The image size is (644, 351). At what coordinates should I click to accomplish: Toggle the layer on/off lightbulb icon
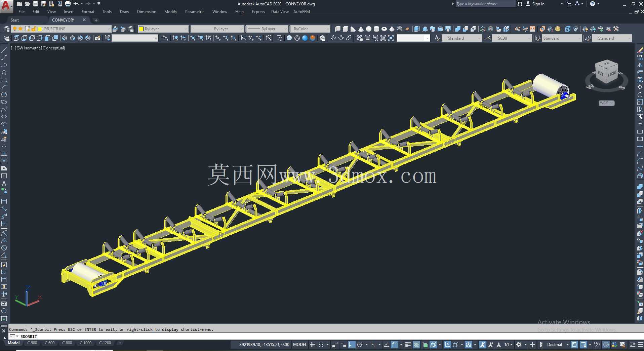[14, 29]
